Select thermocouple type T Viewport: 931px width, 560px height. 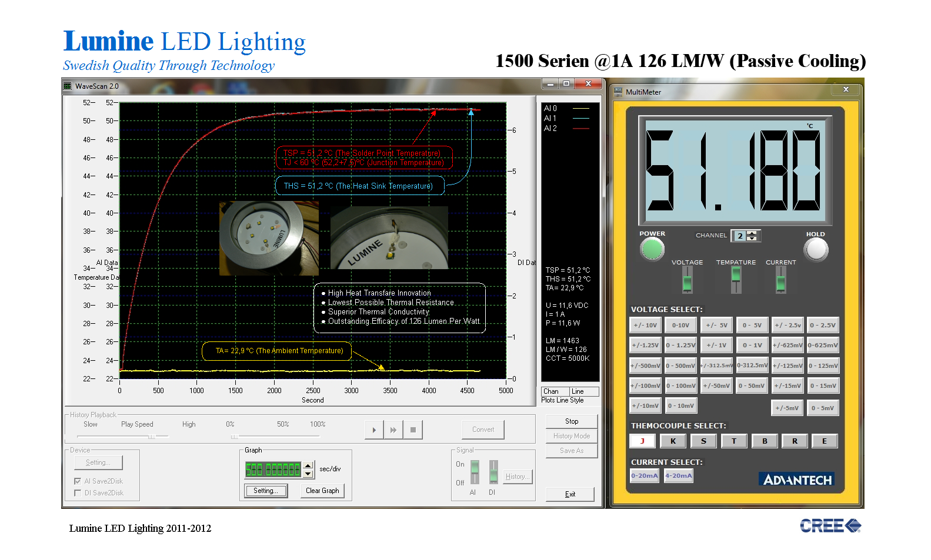point(734,441)
